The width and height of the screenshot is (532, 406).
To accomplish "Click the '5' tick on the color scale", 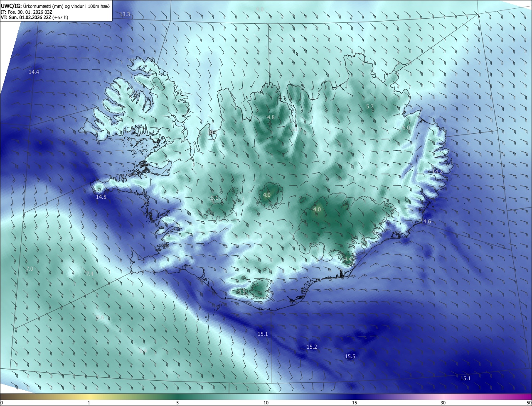I will point(177,403).
